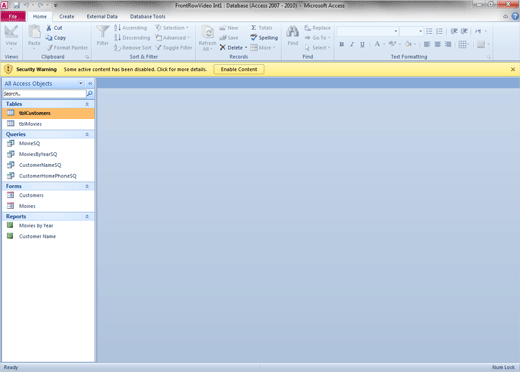Select the tblMovies table
Viewport: 520px width, 372px height.
48,124
